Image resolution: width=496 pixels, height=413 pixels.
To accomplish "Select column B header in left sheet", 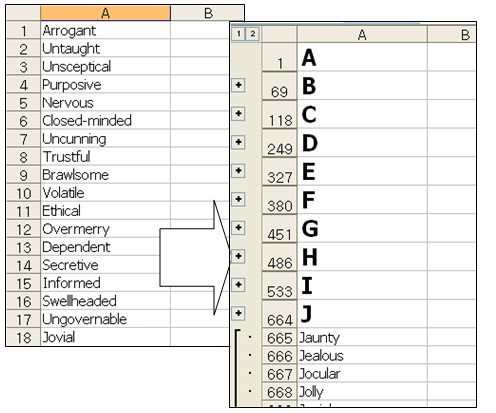I will (207, 13).
